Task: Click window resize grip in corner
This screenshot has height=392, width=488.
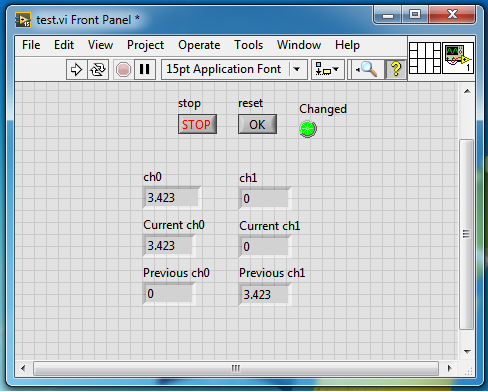Action: [468, 370]
